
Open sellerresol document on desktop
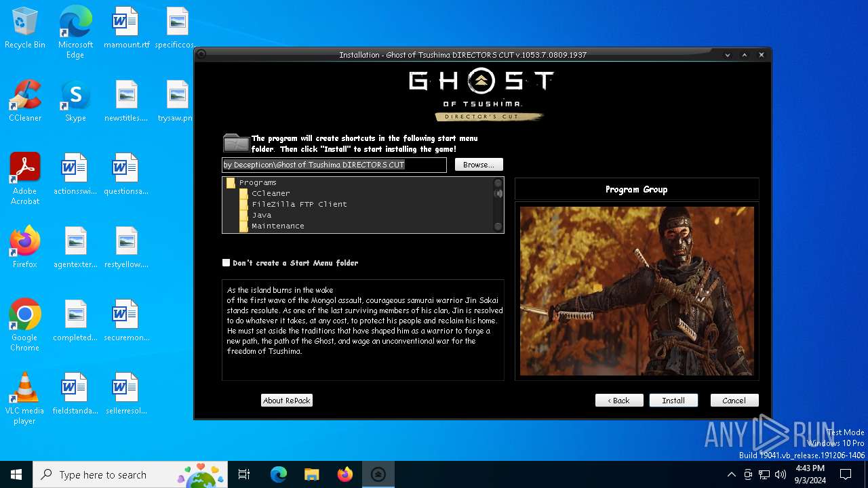[126, 394]
